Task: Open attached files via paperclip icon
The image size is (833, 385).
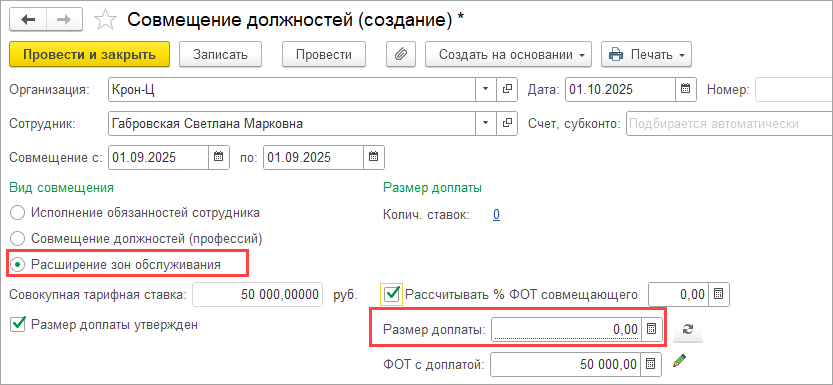Action: coord(402,54)
